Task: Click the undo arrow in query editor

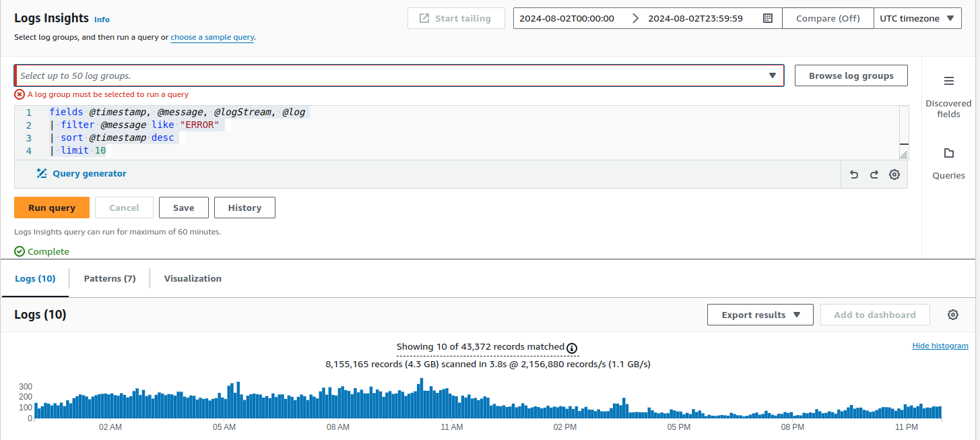Action: click(x=853, y=174)
